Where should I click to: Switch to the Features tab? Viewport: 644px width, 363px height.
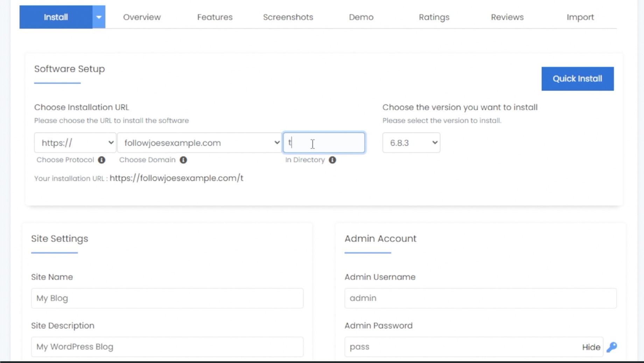click(215, 17)
